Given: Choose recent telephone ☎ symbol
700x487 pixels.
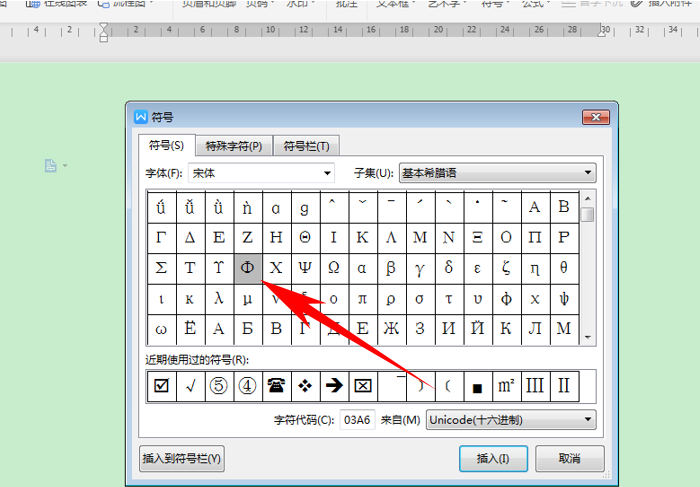Looking at the screenshot, I should (x=276, y=386).
